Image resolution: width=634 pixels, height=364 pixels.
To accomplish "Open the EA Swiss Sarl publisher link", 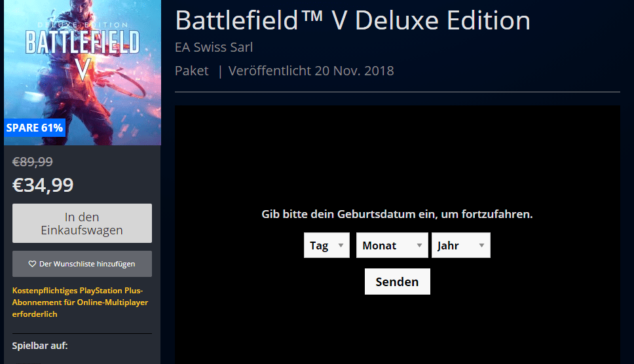I will (214, 48).
